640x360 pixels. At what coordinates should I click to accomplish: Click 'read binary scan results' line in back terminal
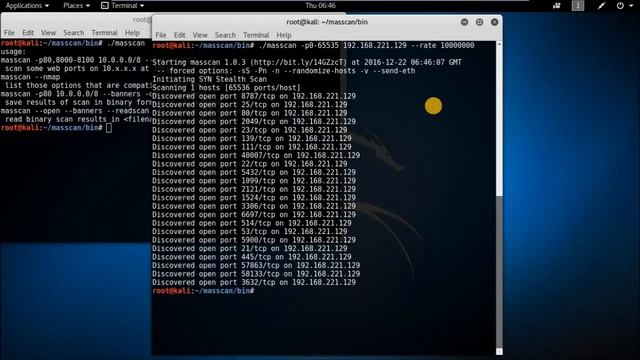[x=78, y=120]
